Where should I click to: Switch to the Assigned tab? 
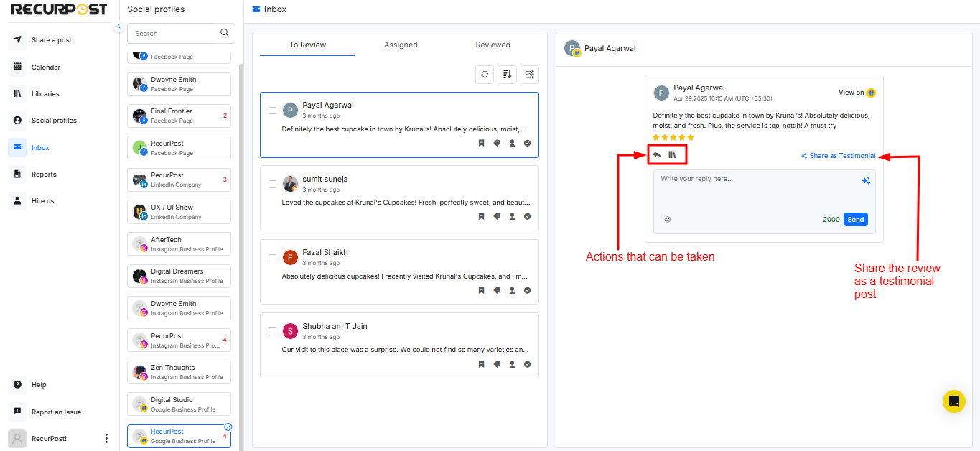401,45
